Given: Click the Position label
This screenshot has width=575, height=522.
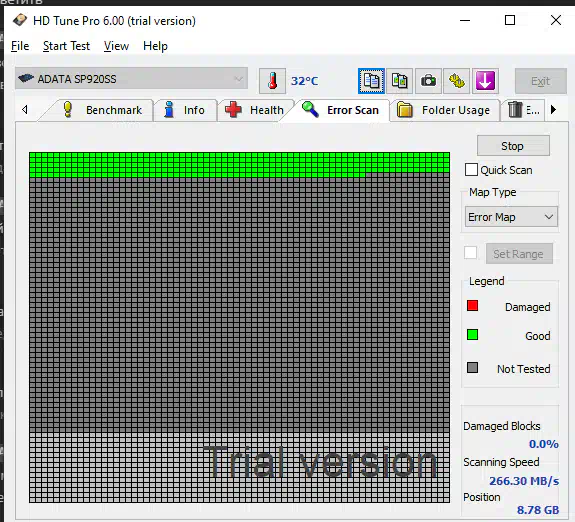Looking at the screenshot, I should point(481,497).
